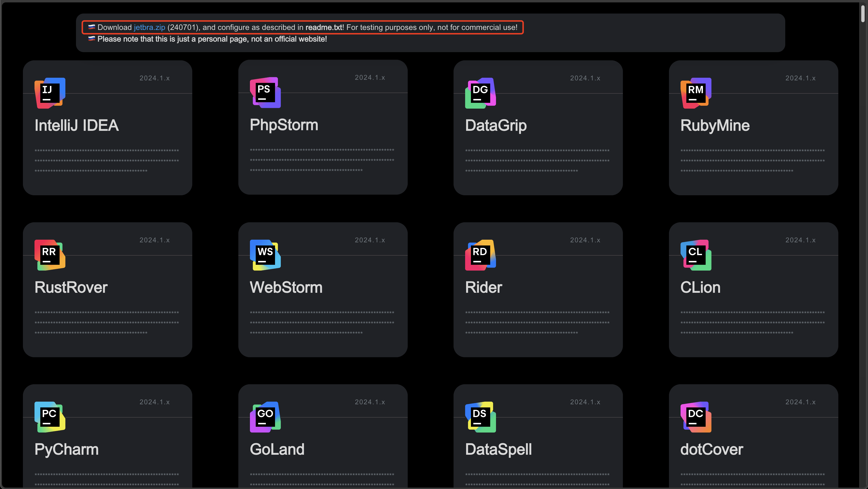Click the 2024.1.x version on dotCover card
Screen dimensions: 868x489
[800, 402]
